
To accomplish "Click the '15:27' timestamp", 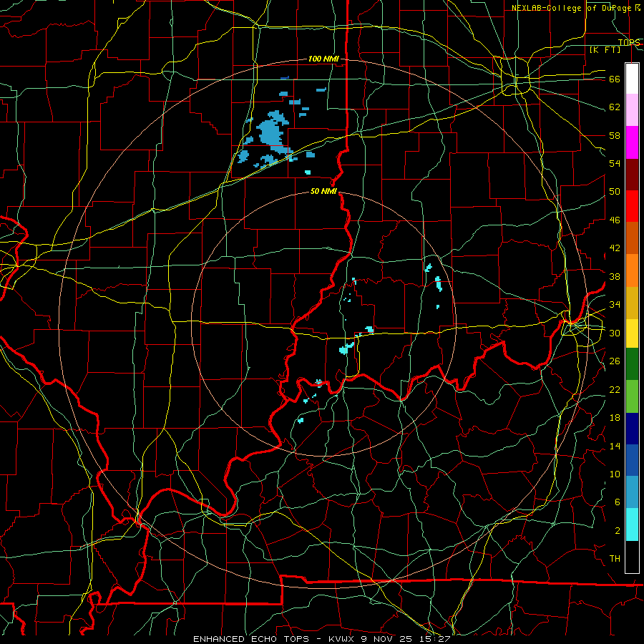I will coord(434,639).
